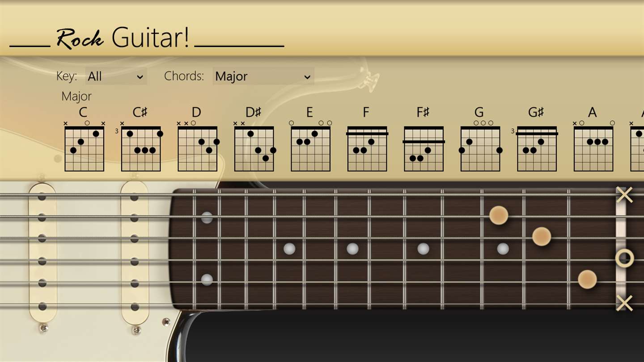The width and height of the screenshot is (644, 362).
Task: Toggle the muted X marker on bottom string
Action: 624,303
